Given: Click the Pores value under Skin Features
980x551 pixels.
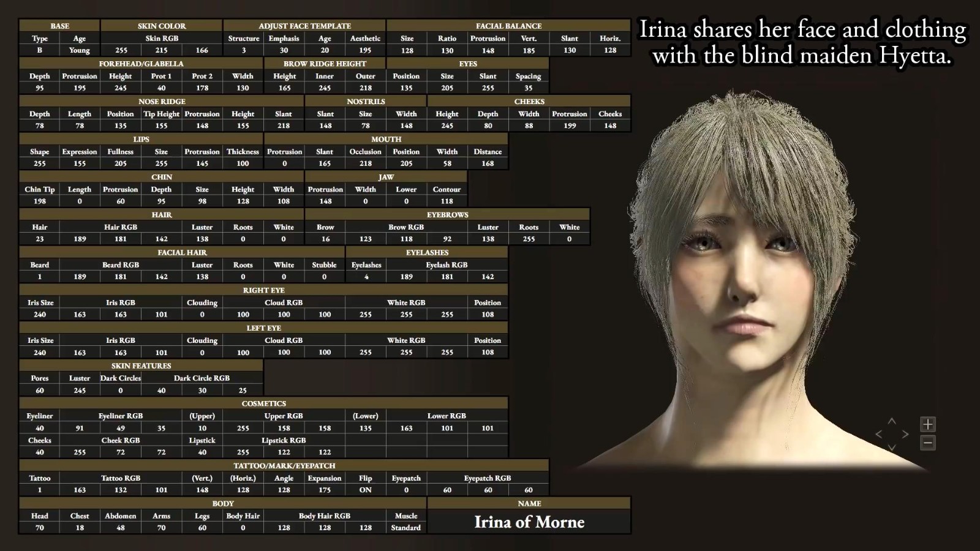Looking at the screenshot, I should (x=39, y=391).
